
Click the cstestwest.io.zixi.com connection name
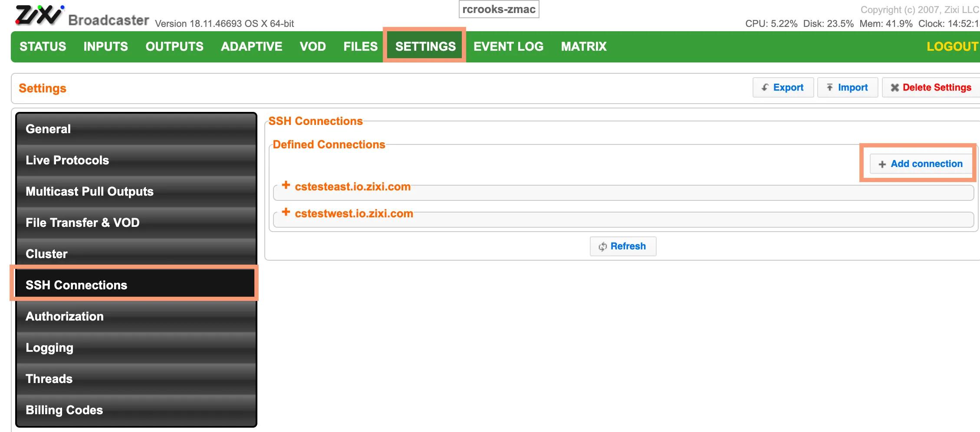click(x=354, y=214)
